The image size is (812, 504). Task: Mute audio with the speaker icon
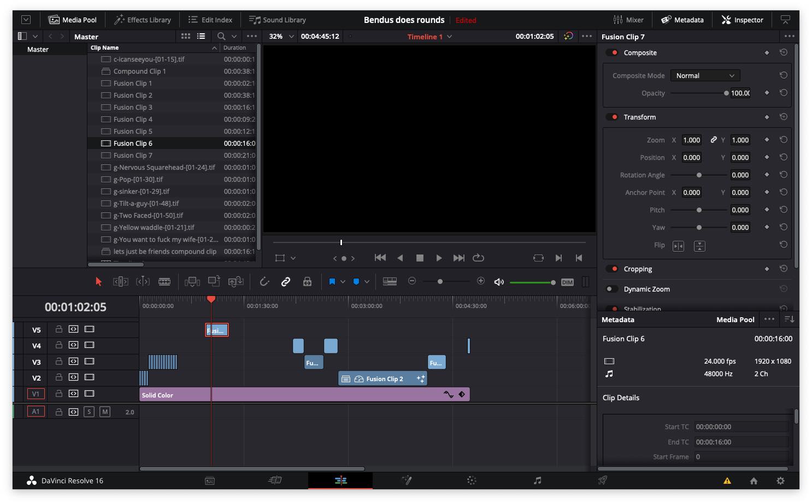(x=499, y=282)
